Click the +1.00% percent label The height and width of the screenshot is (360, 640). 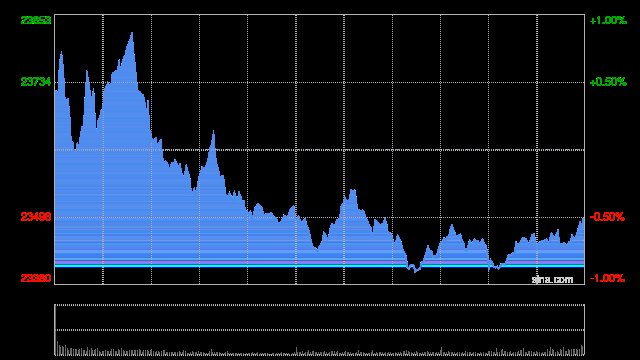tap(608, 20)
